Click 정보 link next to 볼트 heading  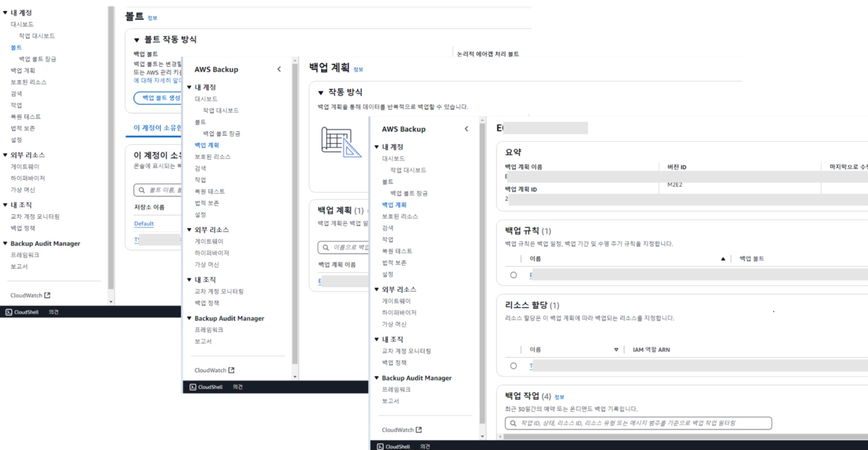[152, 18]
